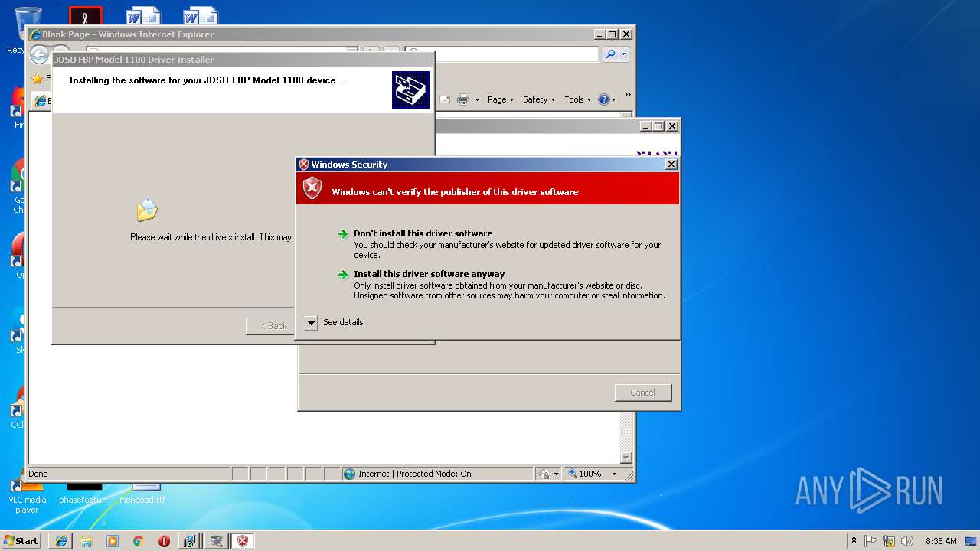Minimize the background installer window
This screenshot has height=551, width=980.
tap(645, 126)
